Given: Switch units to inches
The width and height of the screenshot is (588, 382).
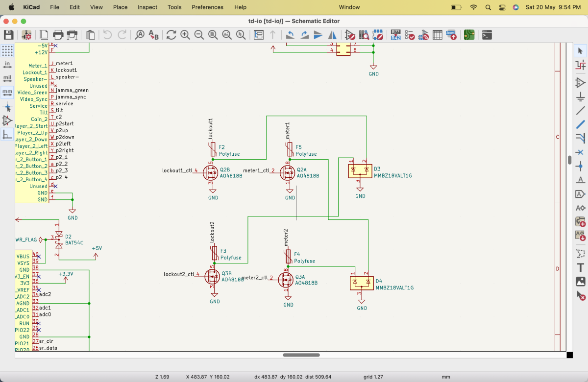Looking at the screenshot, I should (7, 65).
